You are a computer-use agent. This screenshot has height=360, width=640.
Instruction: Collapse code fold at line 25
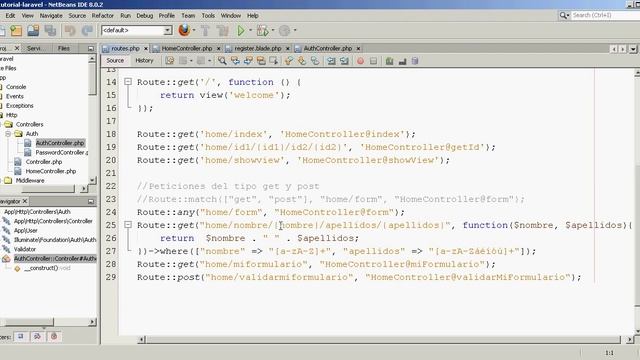point(128,224)
